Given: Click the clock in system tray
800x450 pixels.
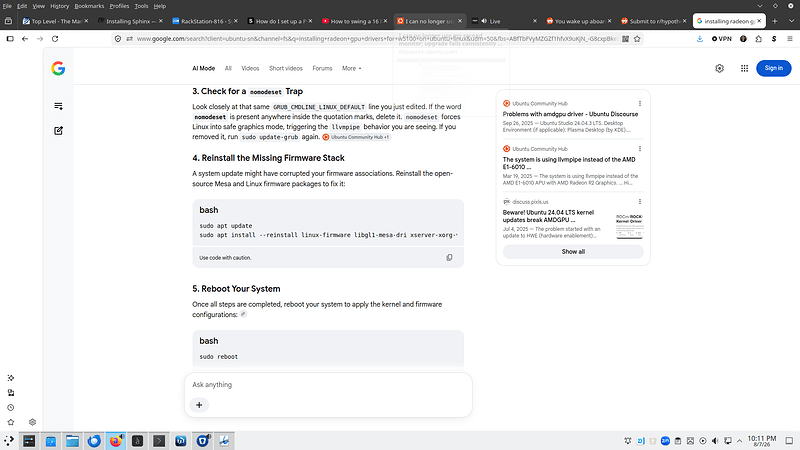Looking at the screenshot, I should 762,441.
